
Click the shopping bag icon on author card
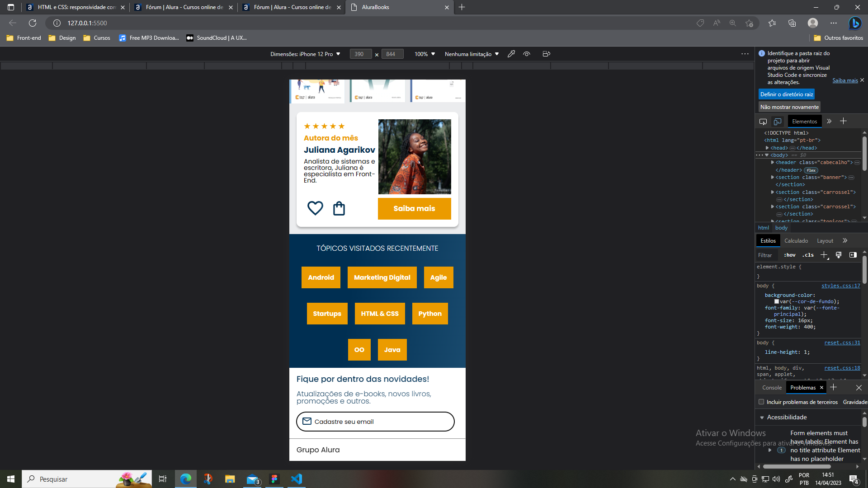coord(339,208)
